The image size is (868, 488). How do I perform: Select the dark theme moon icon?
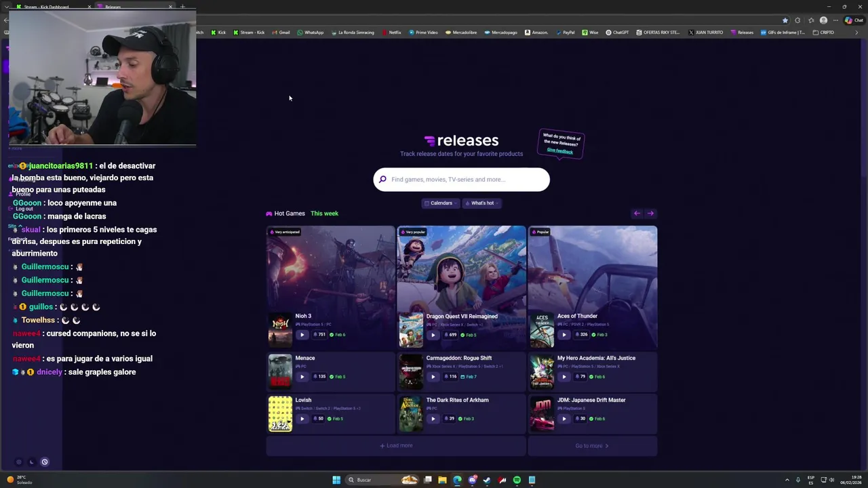(x=31, y=462)
